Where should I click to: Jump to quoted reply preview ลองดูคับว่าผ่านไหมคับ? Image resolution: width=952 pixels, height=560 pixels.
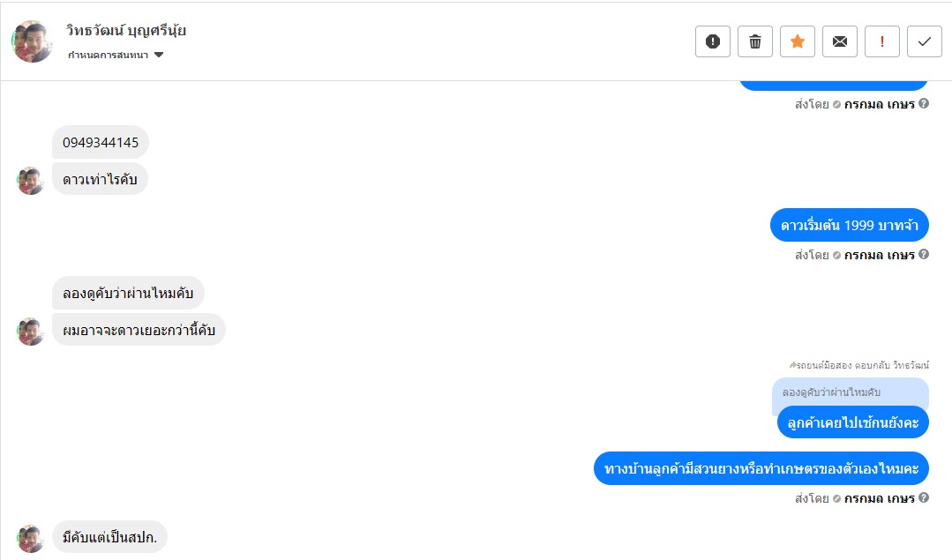832,392
